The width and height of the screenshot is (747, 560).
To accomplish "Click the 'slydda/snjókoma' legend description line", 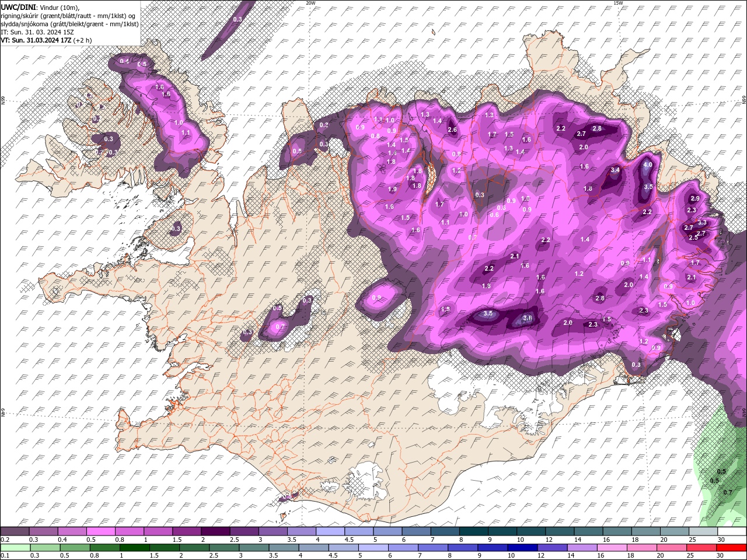I will pos(69,24).
